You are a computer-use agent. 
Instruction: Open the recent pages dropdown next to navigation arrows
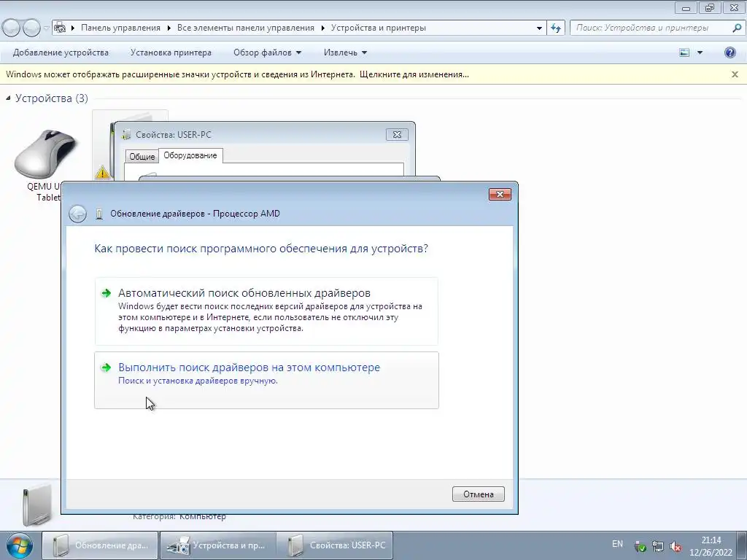(46, 28)
